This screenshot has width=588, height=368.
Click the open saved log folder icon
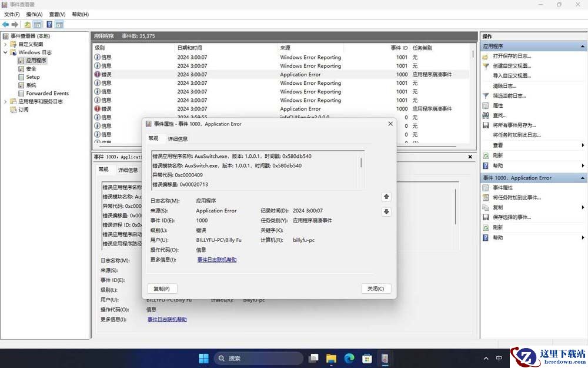(x=486, y=57)
